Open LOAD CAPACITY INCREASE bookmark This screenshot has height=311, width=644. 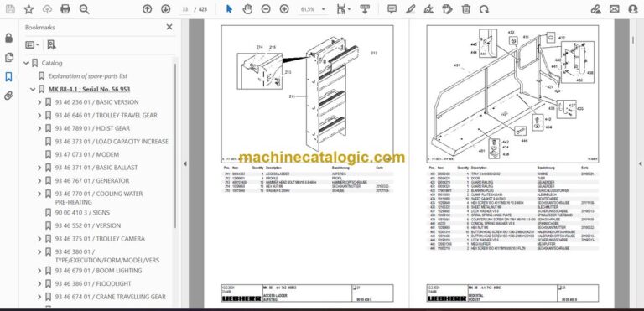coord(112,142)
